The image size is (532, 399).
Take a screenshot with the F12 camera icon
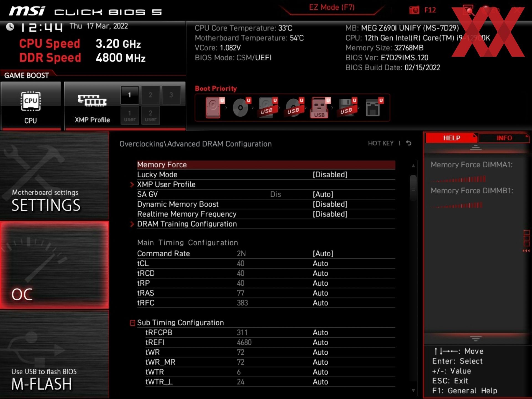[414, 10]
